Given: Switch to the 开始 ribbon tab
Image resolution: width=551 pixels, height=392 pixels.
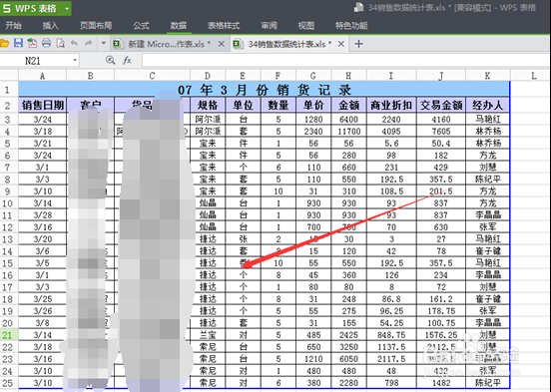Looking at the screenshot, I should 13,25.
